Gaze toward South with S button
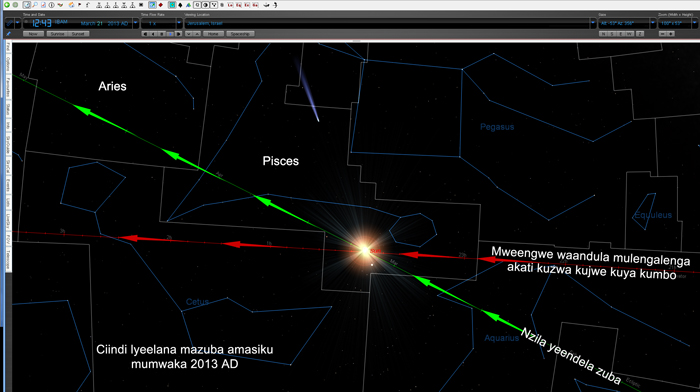The image size is (700, 392). tap(612, 34)
